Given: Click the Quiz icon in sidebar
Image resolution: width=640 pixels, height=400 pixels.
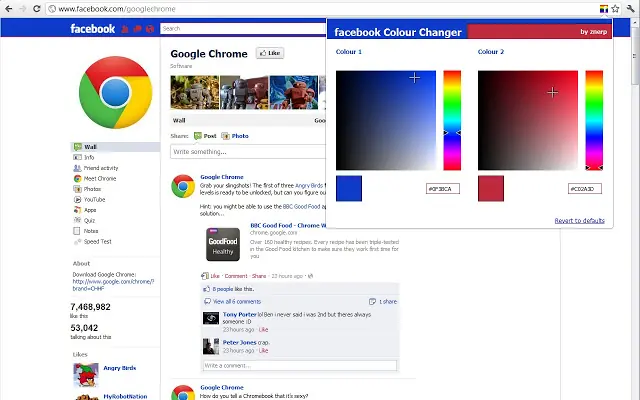Looking at the screenshot, I should [x=77, y=220].
